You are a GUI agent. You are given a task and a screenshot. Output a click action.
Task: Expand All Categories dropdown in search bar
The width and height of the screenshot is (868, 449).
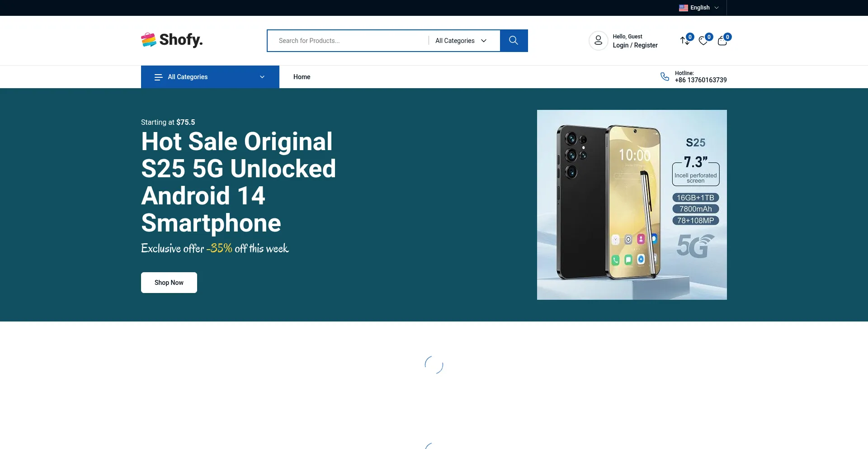[x=461, y=41]
